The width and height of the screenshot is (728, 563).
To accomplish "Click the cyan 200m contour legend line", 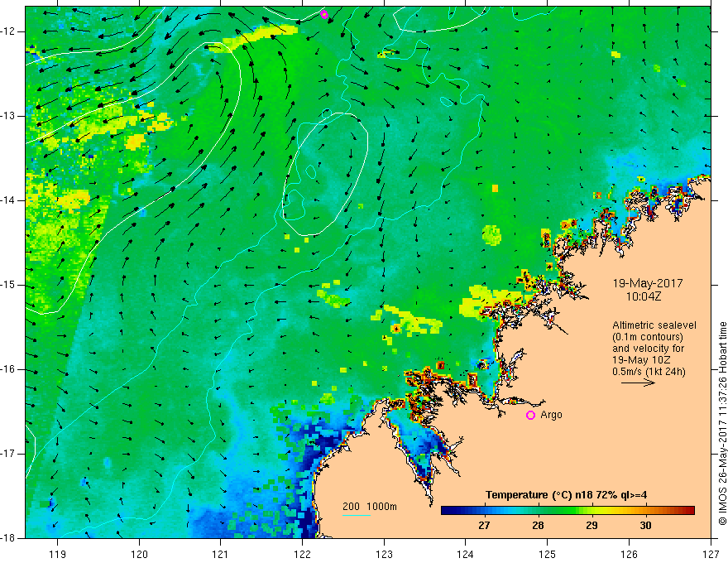I will 356,515.
